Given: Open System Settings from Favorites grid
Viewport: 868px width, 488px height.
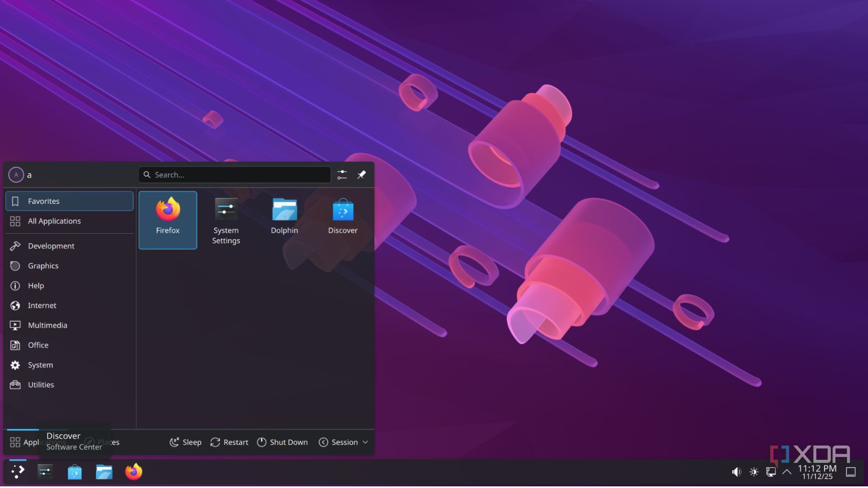Looking at the screenshot, I should (226, 220).
